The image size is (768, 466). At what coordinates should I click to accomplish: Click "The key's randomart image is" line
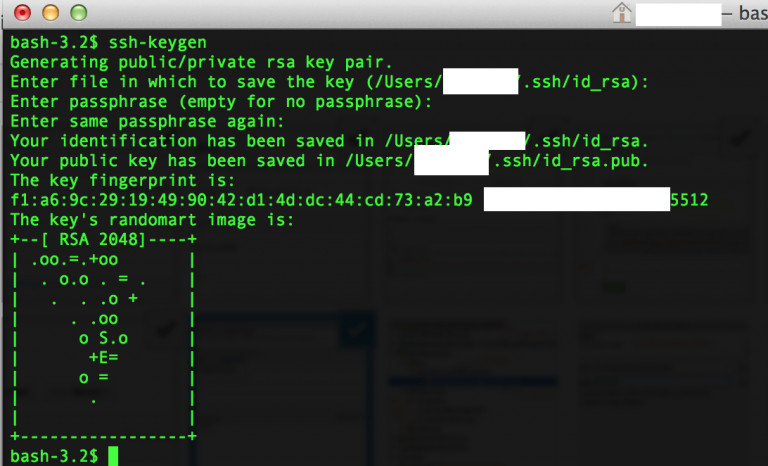pyautogui.click(x=152, y=220)
